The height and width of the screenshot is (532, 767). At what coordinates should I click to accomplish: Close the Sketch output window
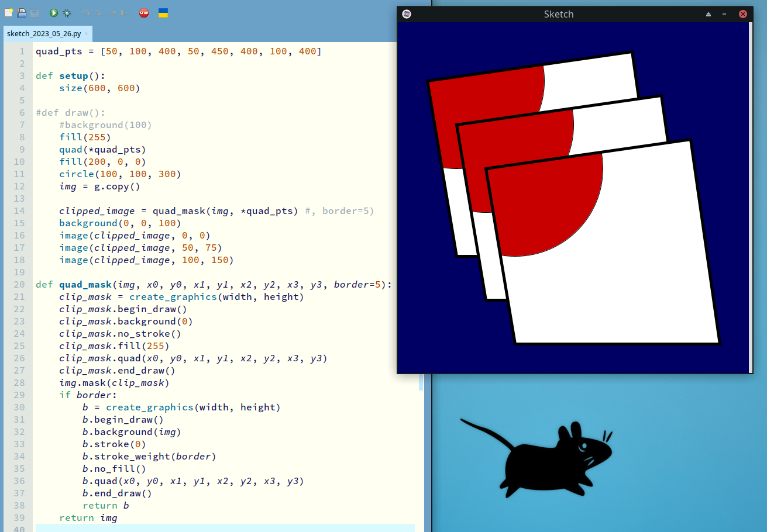pyautogui.click(x=742, y=14)
